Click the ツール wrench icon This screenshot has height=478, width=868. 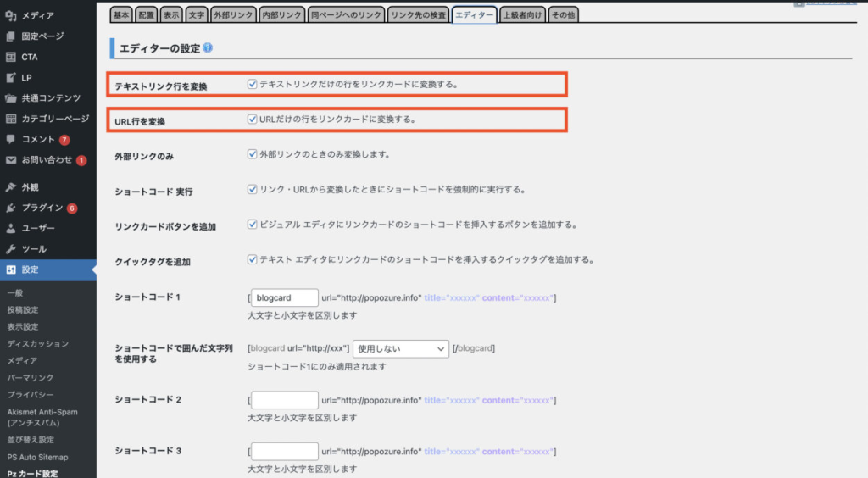point(10,249)
